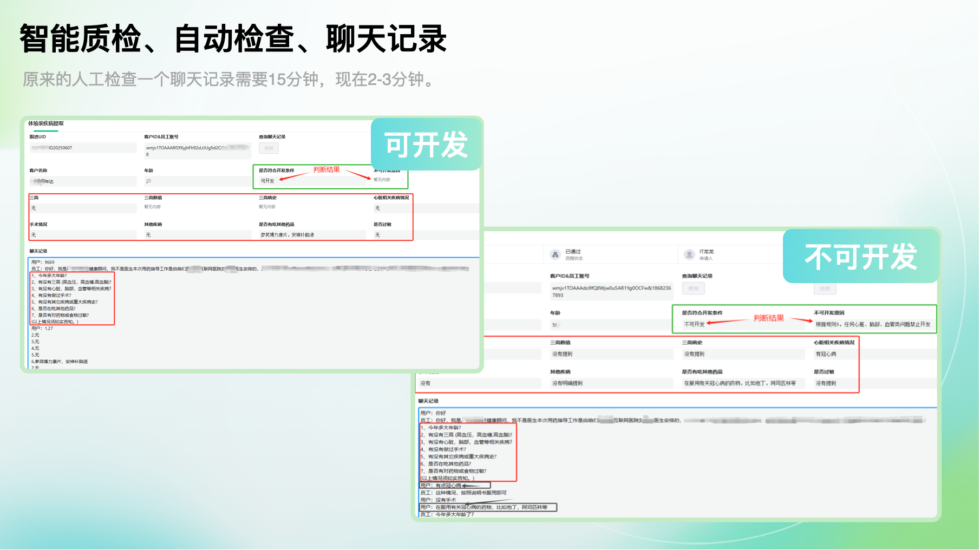Click the 年龄 field in left screenshot
The image size is (980, 550).
[x=197, y=181]
